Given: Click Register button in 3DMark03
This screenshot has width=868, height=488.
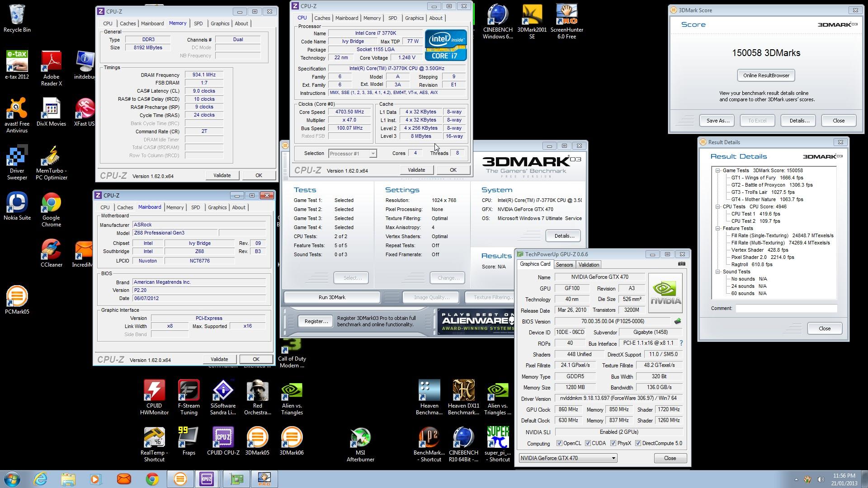Looking at the screenshot, I should click(x=316, y=321).
